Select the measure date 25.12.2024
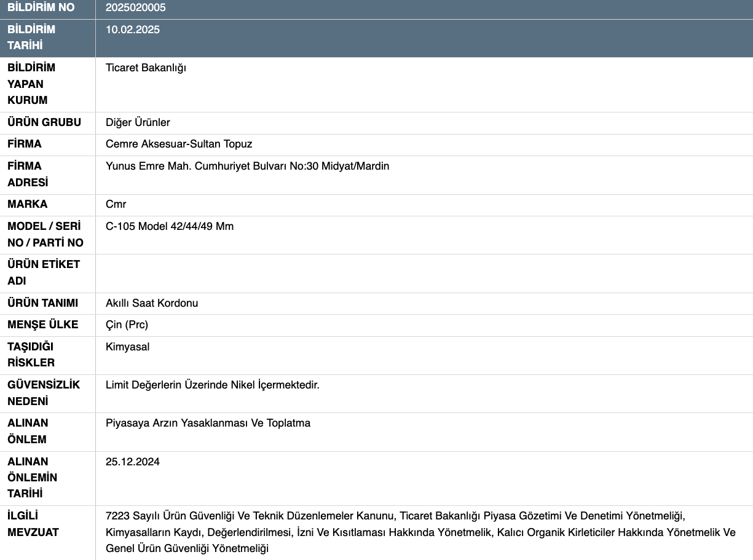The height and width of the screenshot is (560, 753). pos(132,462)
